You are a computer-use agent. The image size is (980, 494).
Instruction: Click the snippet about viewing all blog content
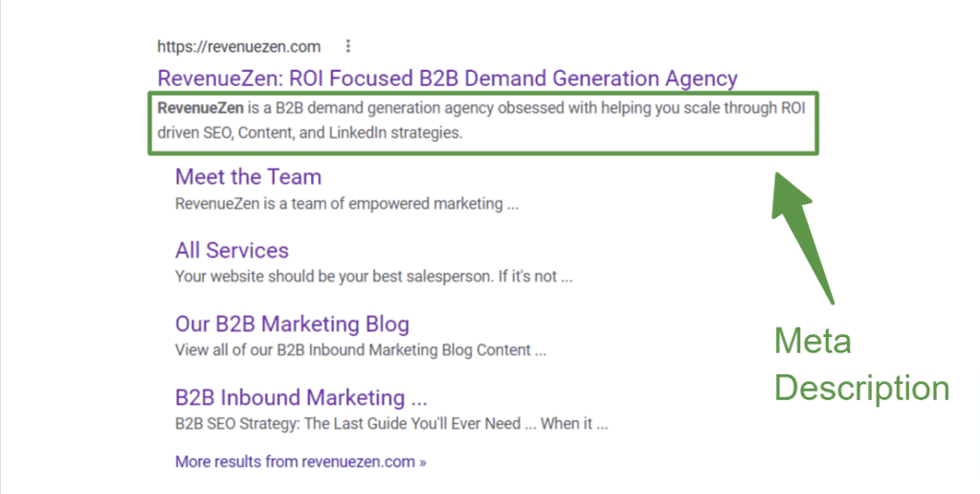click(x=360, y=350)
